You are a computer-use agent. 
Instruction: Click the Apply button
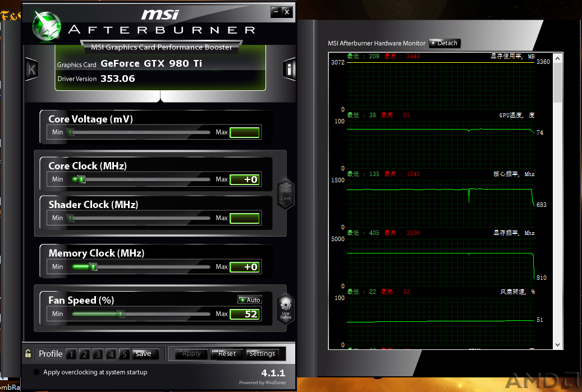191,354
